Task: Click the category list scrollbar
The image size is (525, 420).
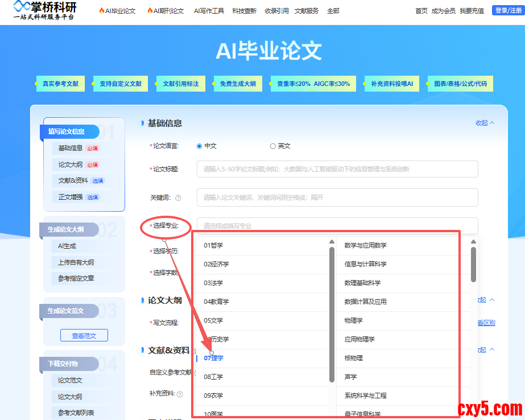Action: 332,315
